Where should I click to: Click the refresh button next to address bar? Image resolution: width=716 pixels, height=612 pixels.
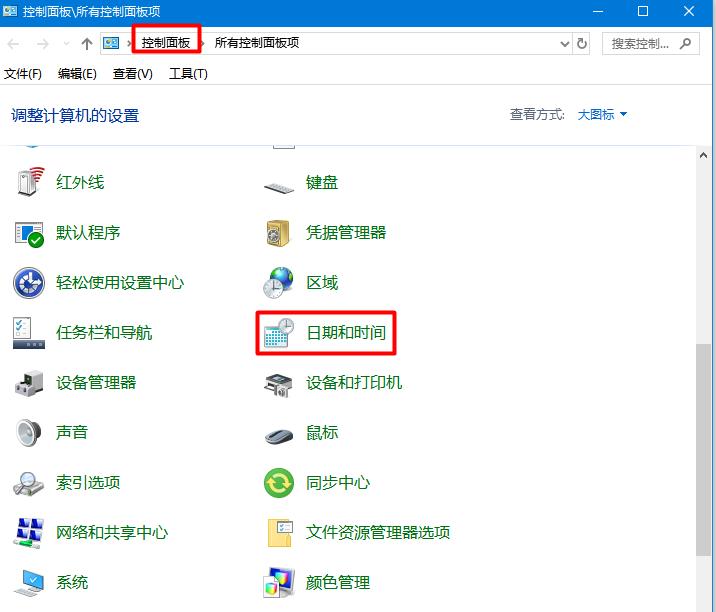click(583, 44)
